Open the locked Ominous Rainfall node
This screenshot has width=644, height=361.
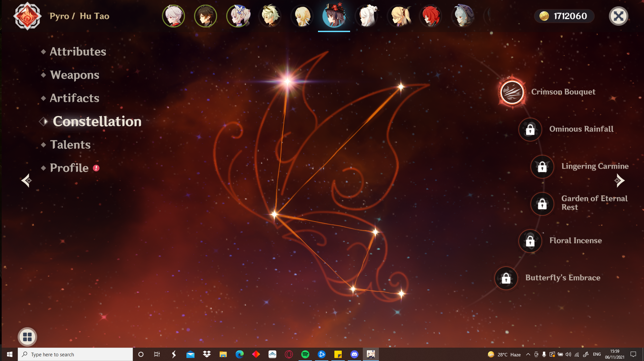(530, 129)
